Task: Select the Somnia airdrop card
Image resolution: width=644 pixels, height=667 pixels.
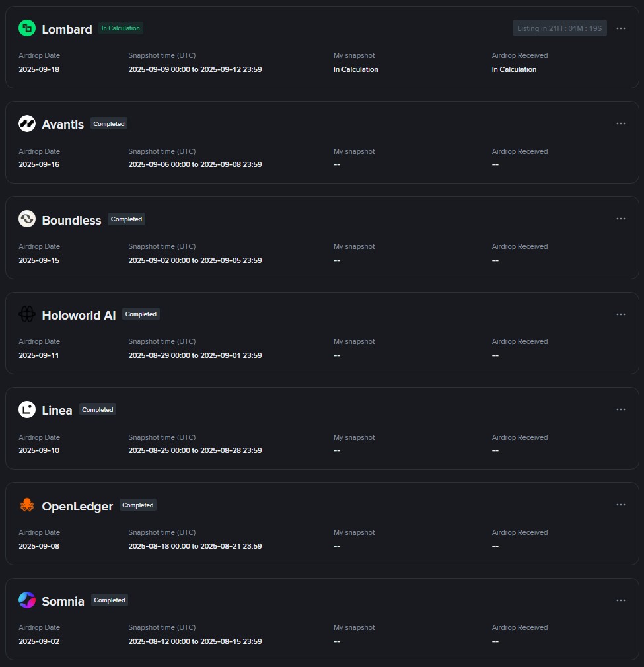Action: (322, 619)
